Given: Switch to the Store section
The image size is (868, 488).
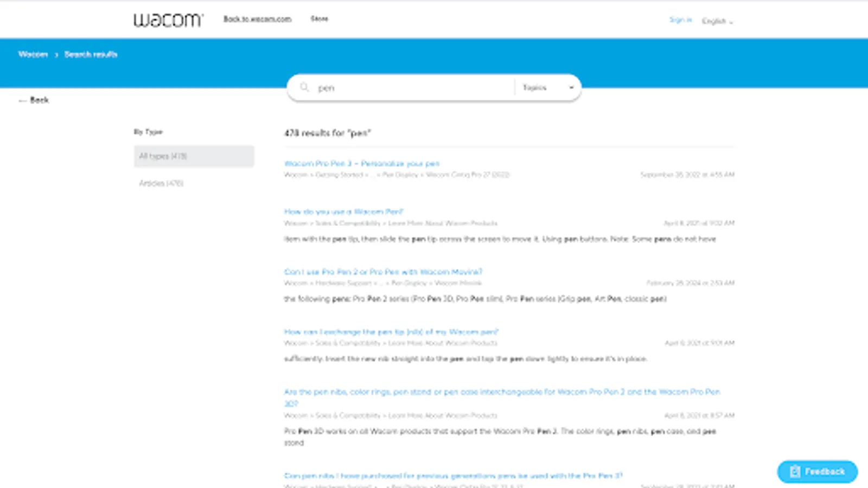Looking at the screenshot, I should (318, 18).
